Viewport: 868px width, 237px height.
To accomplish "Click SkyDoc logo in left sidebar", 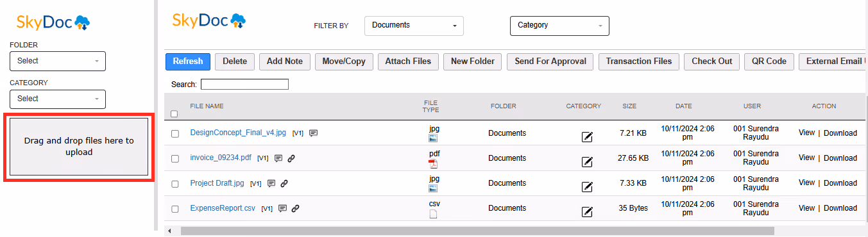I will tap(53, 23).
